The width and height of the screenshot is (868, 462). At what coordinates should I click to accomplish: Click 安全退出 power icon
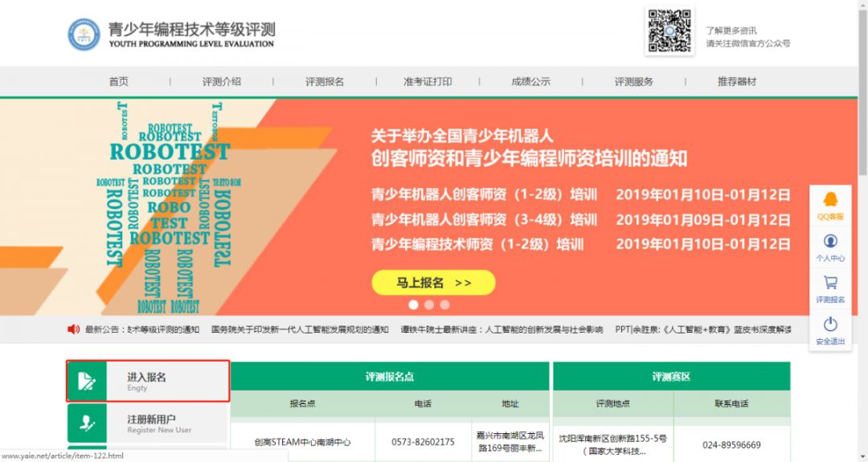(x=829, y=325)
